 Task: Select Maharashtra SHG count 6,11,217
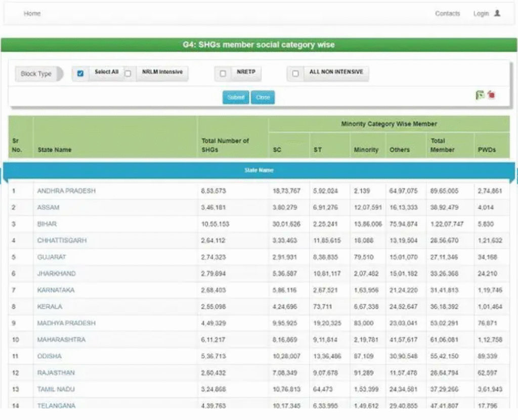(x=213, y=340)
